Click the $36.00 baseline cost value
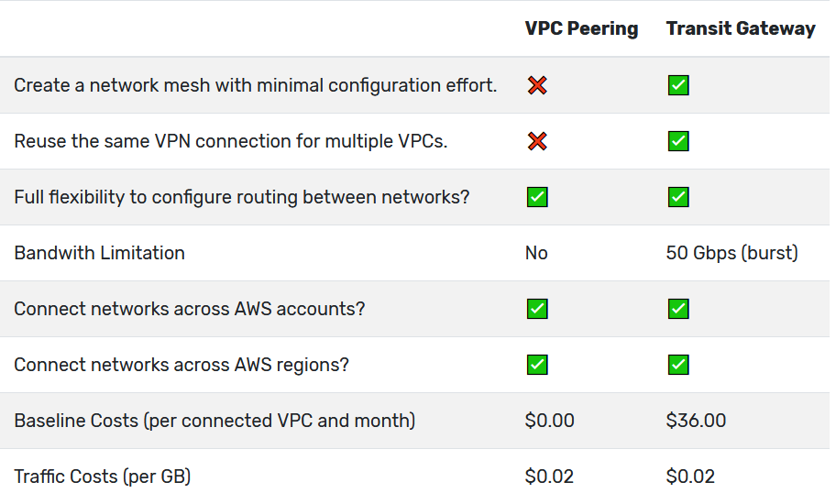Image resolution: width=836 pixels, height=504 pixels. (x=696, y=421)
